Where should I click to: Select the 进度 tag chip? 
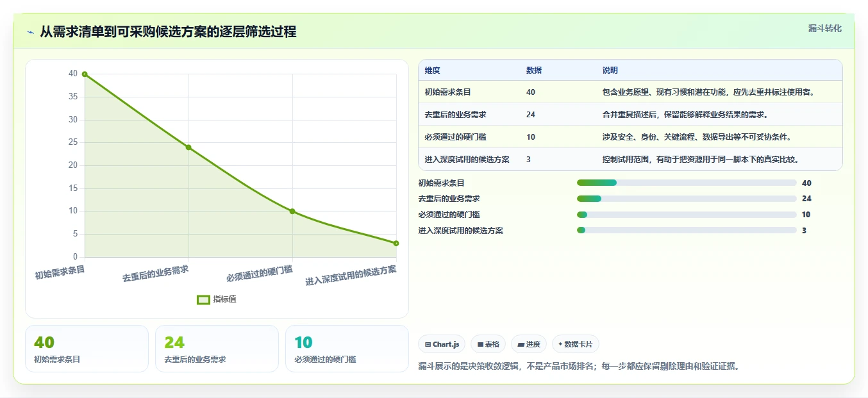click(529, 344)
